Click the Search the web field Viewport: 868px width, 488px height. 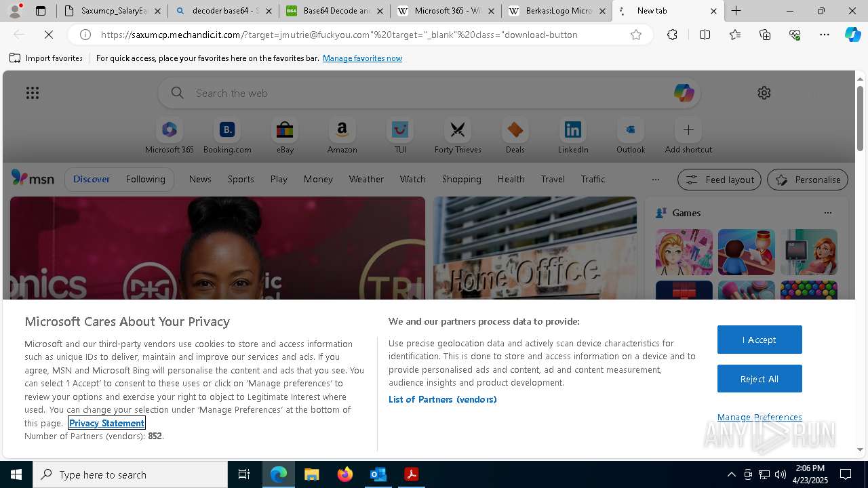pyautogui.click(x=429, y=93)
